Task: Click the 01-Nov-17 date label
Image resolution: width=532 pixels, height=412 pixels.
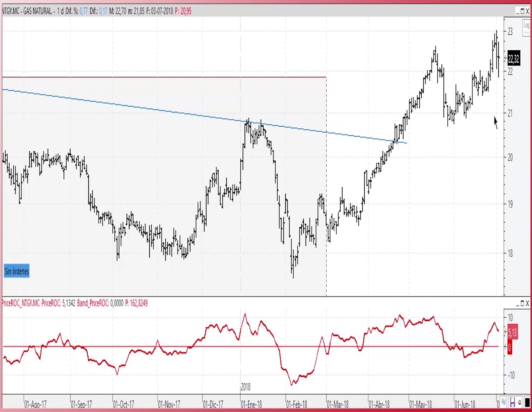Action: 169,404
